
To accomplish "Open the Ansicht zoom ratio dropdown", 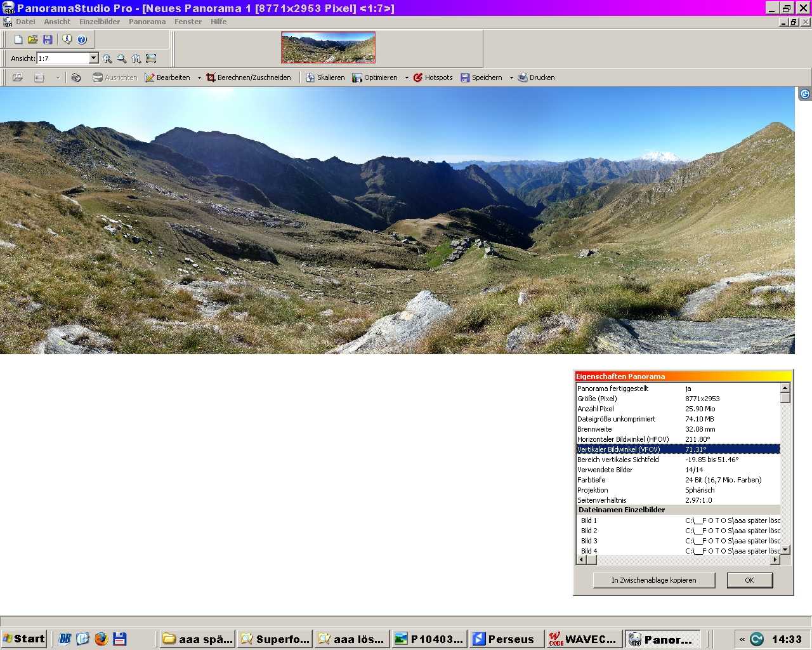I will click(x=94, y=58).
